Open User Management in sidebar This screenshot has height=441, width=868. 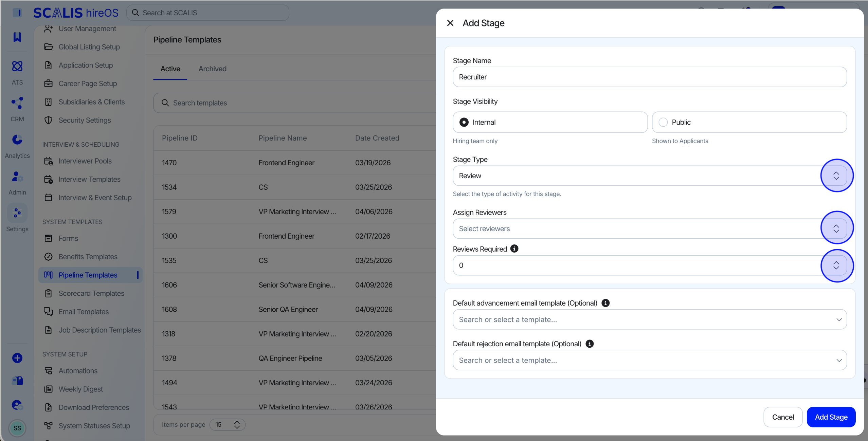tap(87, 29)
